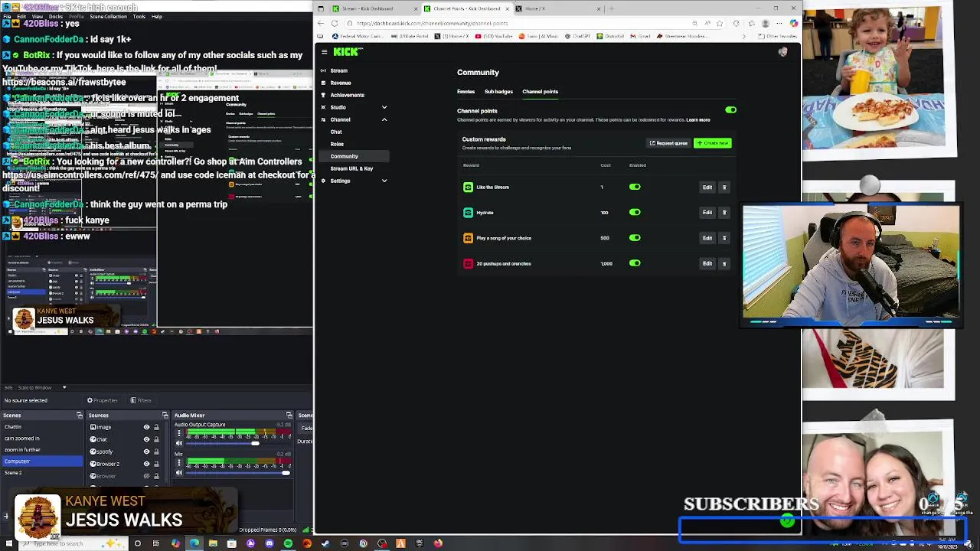Select the Chattin scene in OBS

[x=42, y=427]
